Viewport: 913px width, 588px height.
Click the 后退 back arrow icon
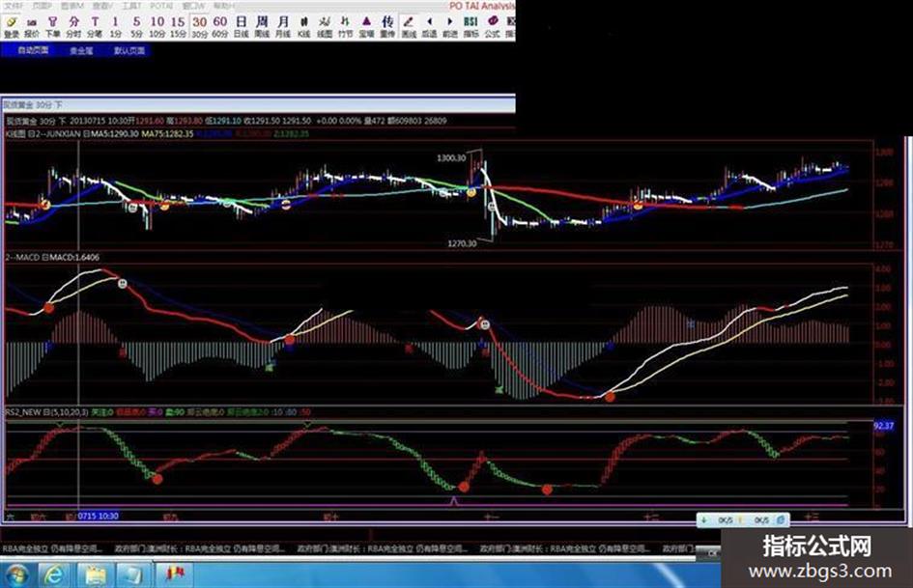(x=430, y=25)
